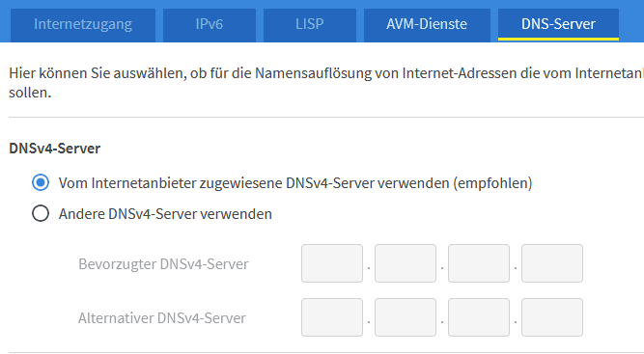644x354 pixels.
Task: Go to the AVM-Dienste tab
Action: (427, 25)
